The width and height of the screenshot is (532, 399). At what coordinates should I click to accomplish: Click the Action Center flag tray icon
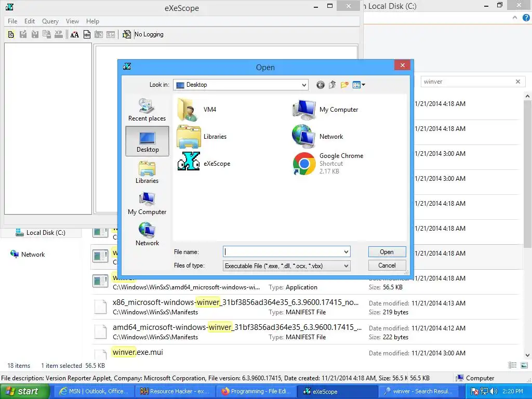(x=475, y=391)
